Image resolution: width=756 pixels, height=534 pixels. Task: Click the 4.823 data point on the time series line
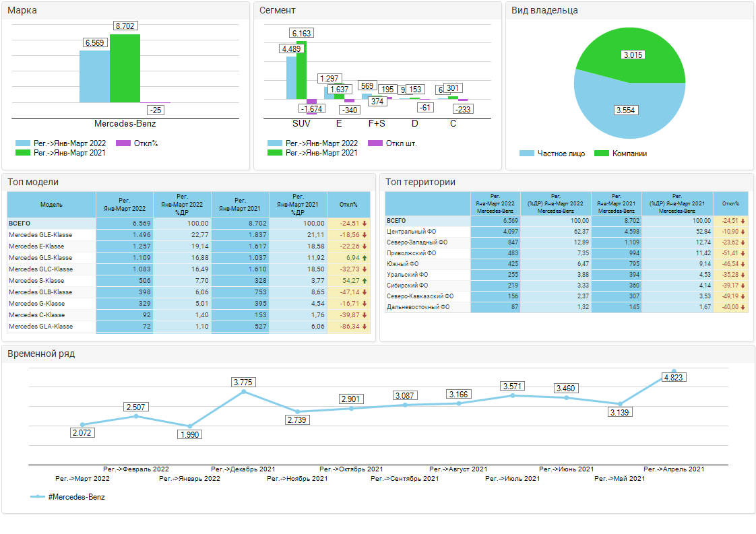tap(674, 372)
